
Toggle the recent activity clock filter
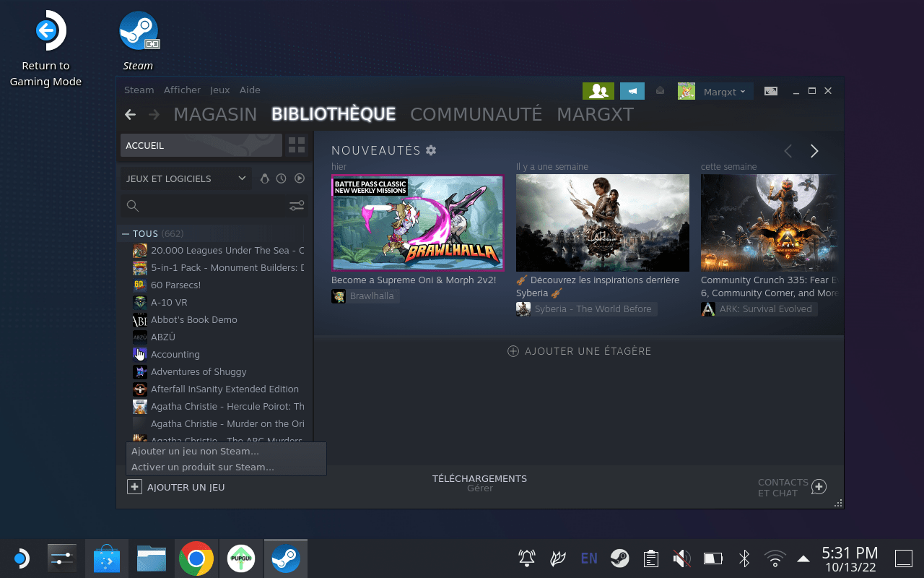282,178
